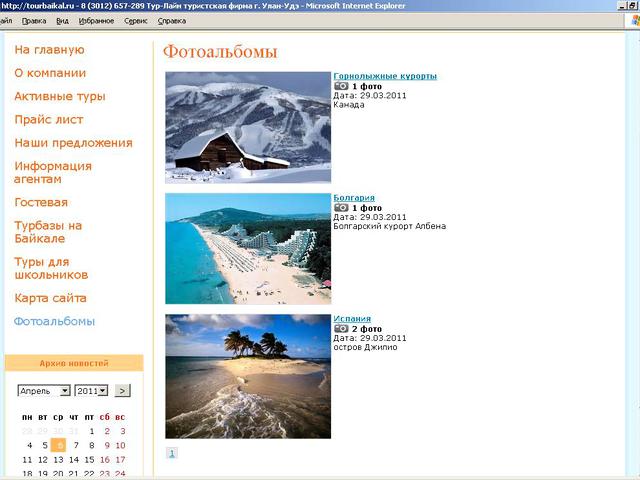Follow the Горнолыжные курорты album link

coord(384,76)
